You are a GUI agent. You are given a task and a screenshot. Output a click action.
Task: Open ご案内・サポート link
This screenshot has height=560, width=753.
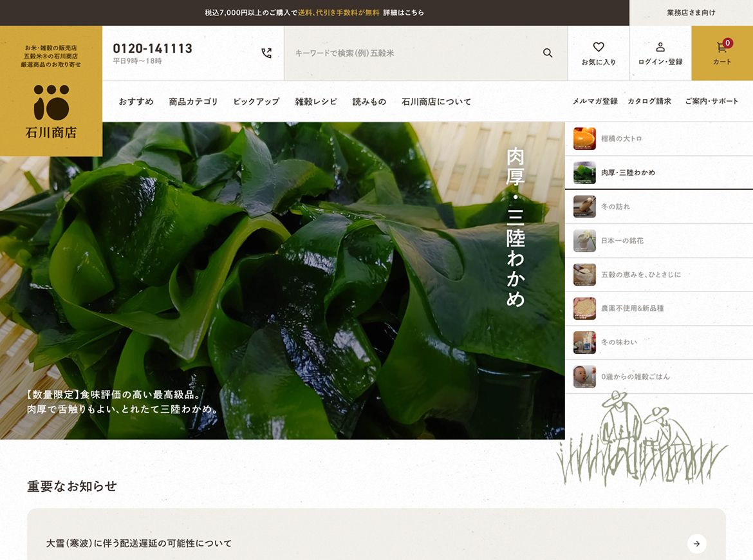pos(711,101)
